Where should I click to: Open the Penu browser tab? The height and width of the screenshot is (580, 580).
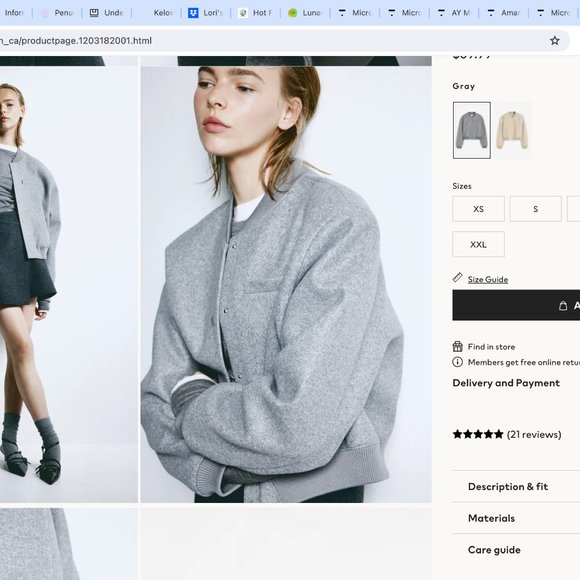(x=57, y=13)
